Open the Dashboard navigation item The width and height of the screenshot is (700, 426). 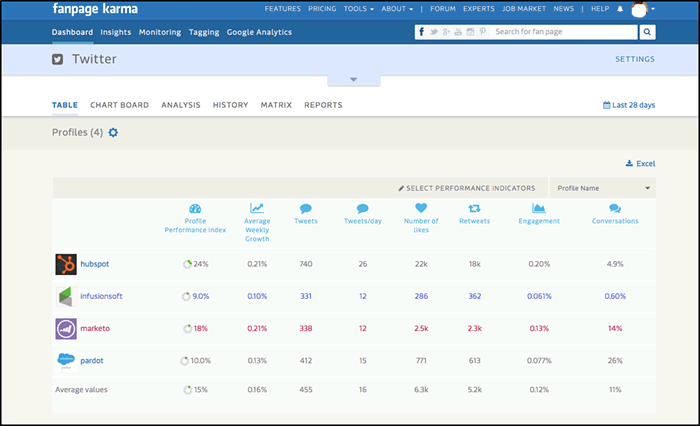72,32
